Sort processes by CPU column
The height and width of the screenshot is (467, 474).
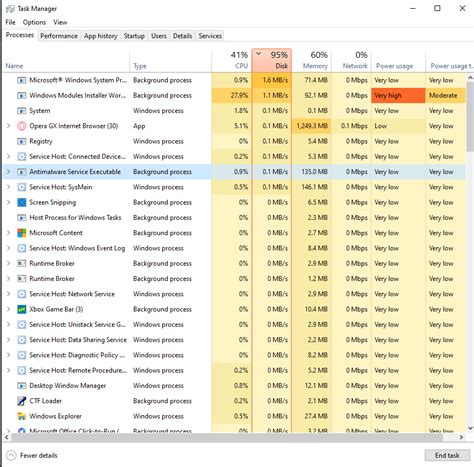[x=231, y=60]
